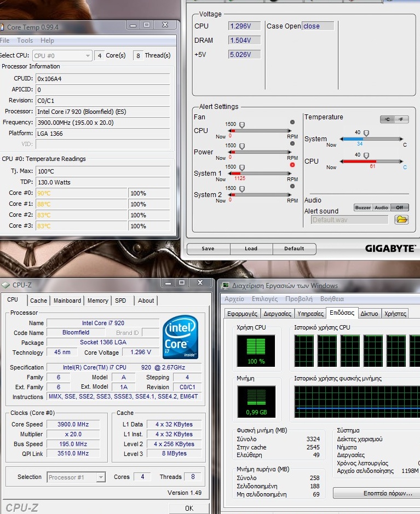Click the Power fan threshold slider handle
Screen dimensions: 420x514
click(242, 146)
